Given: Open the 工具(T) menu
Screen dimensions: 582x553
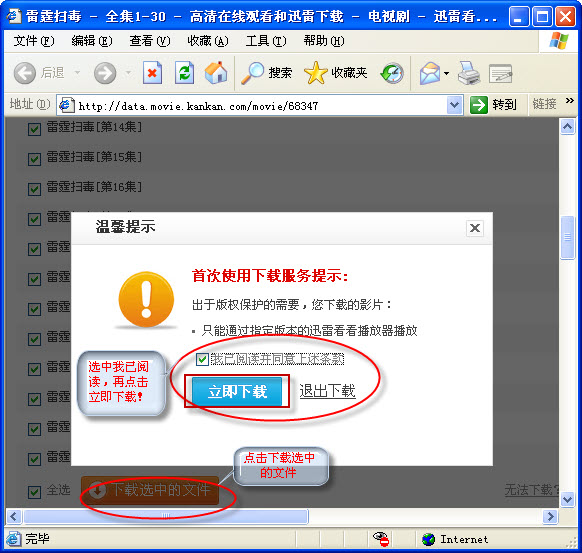Looking at the screenshot, I should pos(266,40).
